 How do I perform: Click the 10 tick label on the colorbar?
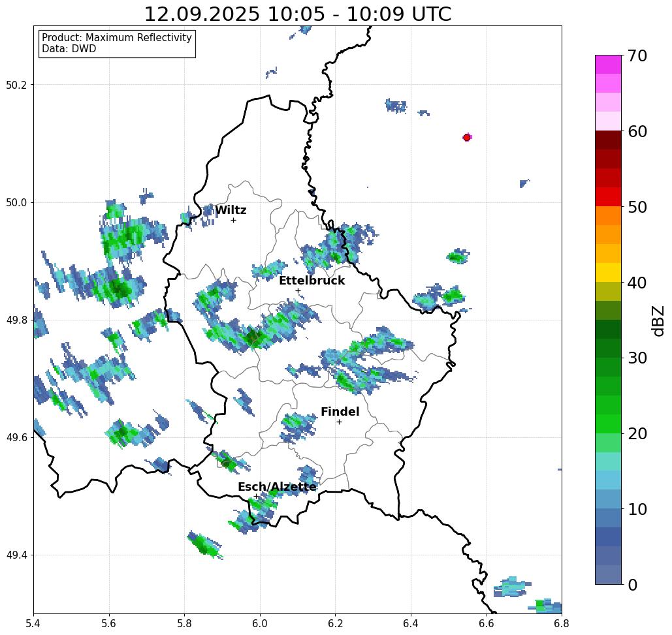click(637, 509)
